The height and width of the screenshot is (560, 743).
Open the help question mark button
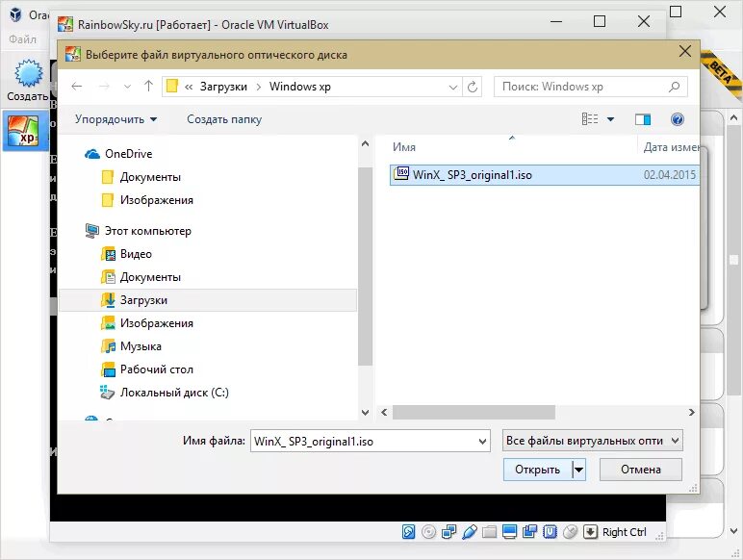tap(678, 119)
